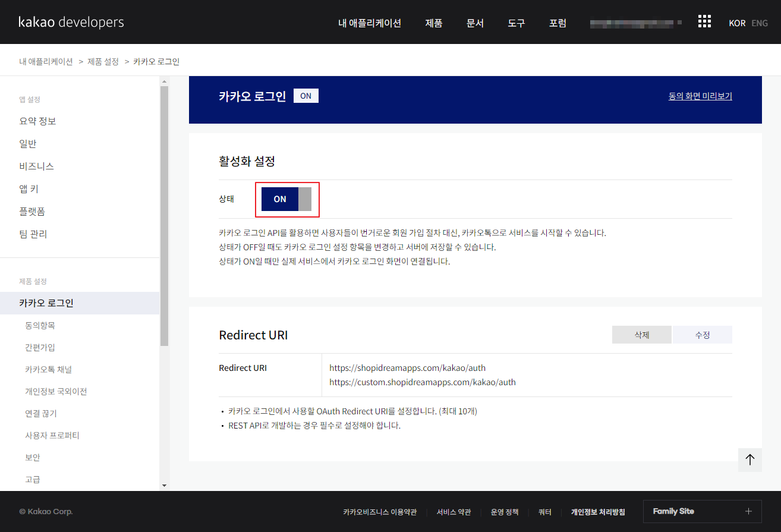
Task: Click the ON badge beside 카카오 로그인 title
Action: click(x=306, y=96)
